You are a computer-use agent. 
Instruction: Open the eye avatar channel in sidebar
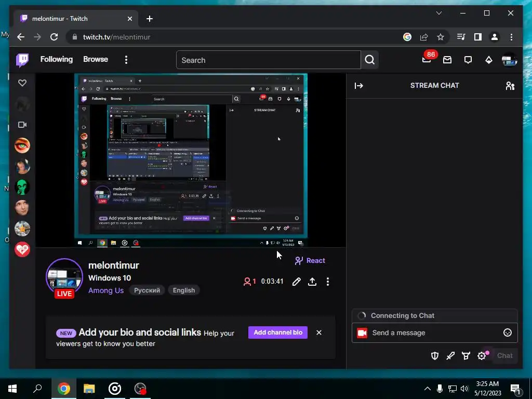click(22, 145)
